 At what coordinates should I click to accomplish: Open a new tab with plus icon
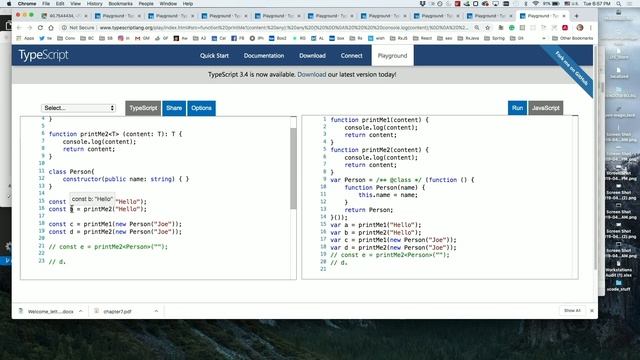[576, 16]
